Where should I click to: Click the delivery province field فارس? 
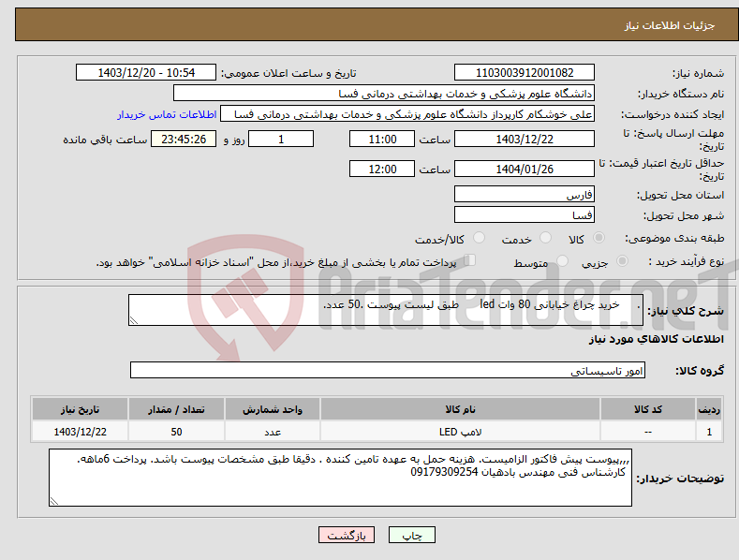point(525,194)
